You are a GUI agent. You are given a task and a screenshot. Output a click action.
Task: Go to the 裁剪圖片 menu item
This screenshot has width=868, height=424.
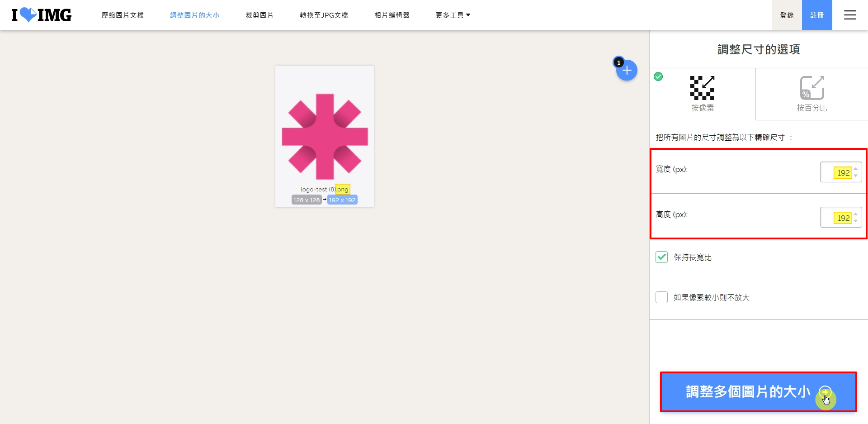(x=259, y=15)
